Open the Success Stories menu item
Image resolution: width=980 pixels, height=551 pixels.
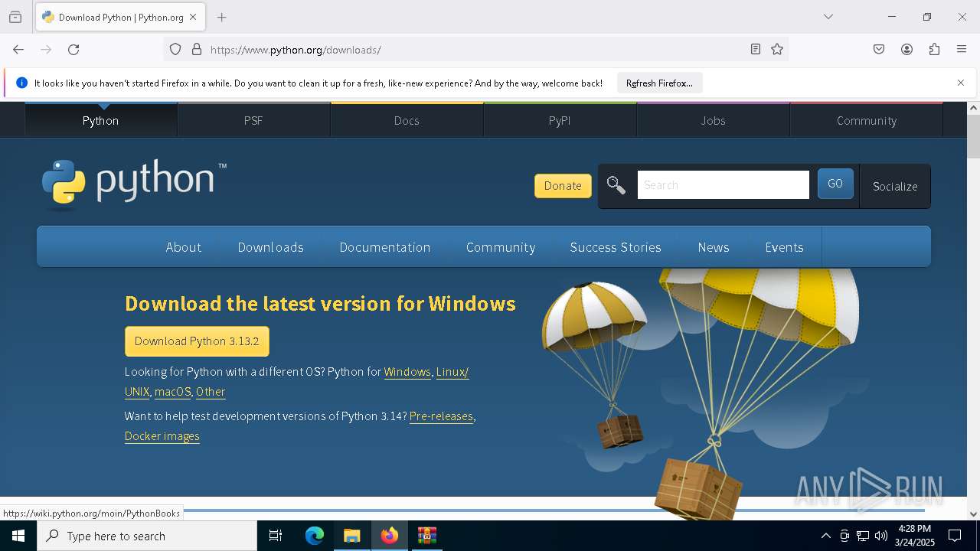[616, 247]
